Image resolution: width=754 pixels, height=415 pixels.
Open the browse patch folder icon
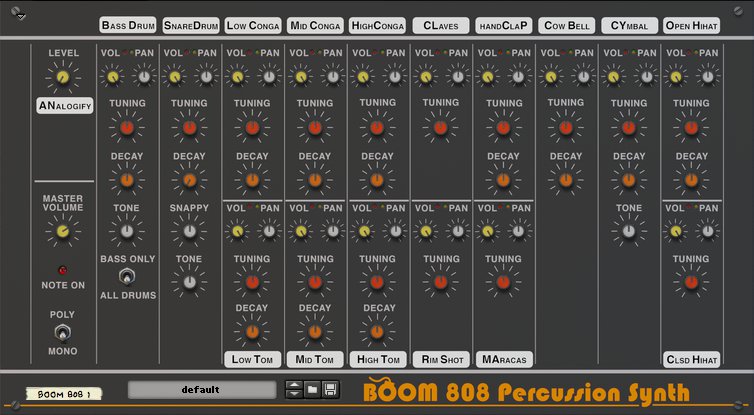(x=312, y=389)
